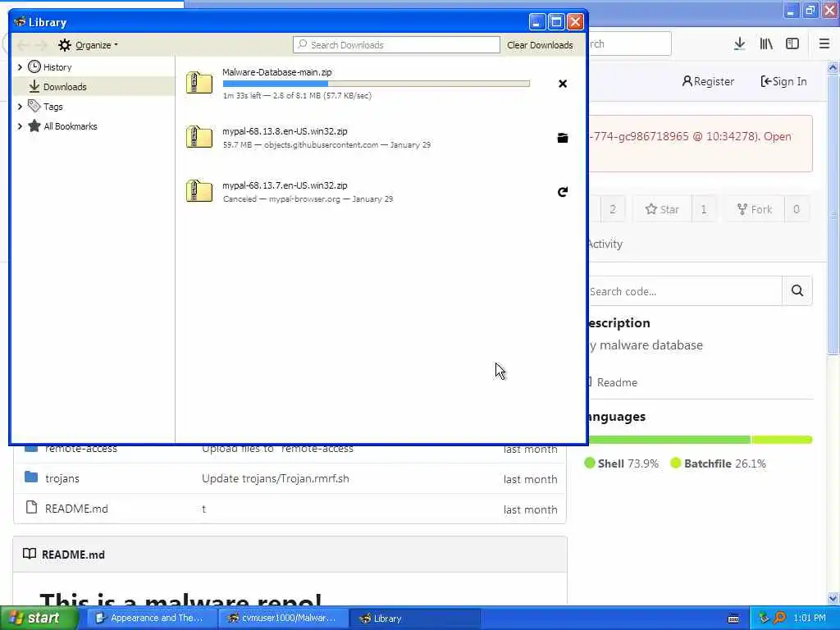Open the remote-access folder link
840x630 pixels.
tap(81, 449)
